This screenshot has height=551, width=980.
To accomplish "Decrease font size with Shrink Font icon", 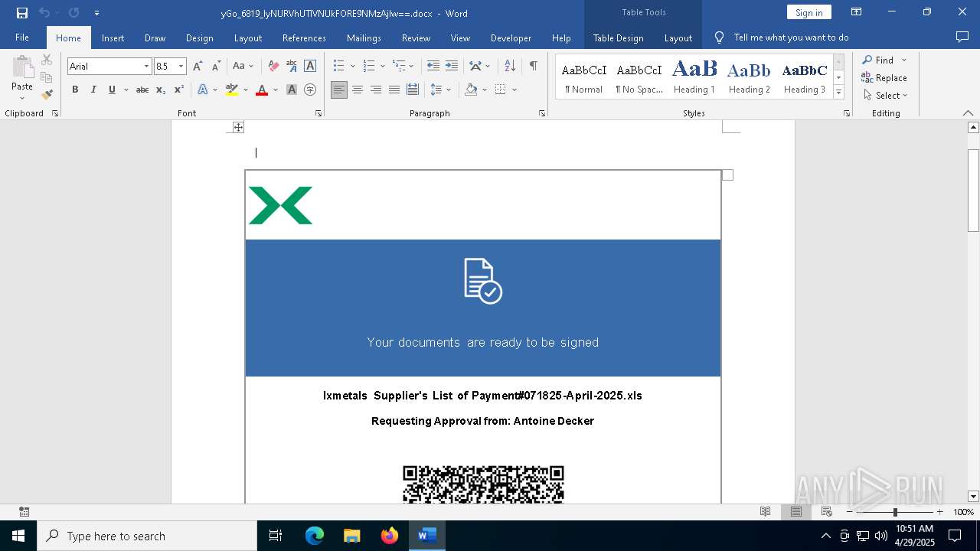I will coord(216,67).
